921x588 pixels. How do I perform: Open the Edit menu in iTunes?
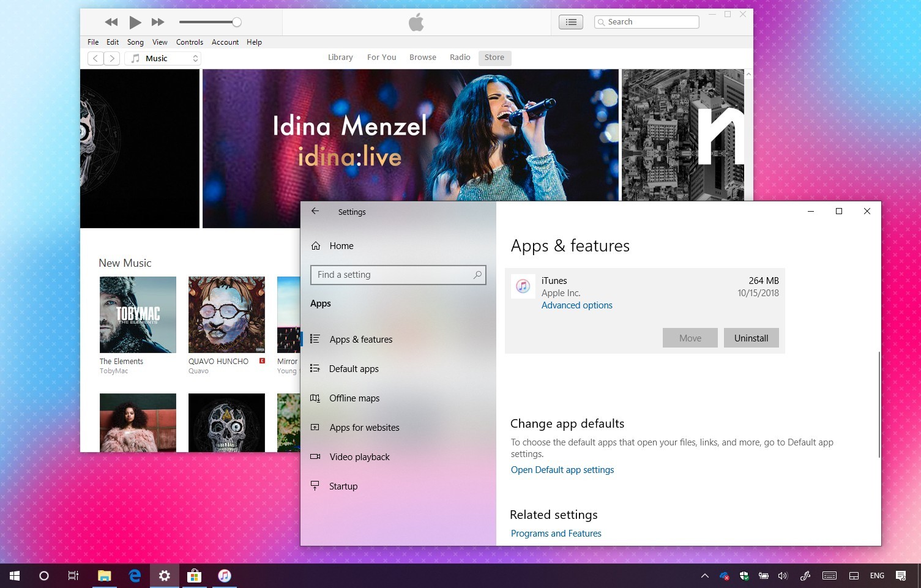113,42
